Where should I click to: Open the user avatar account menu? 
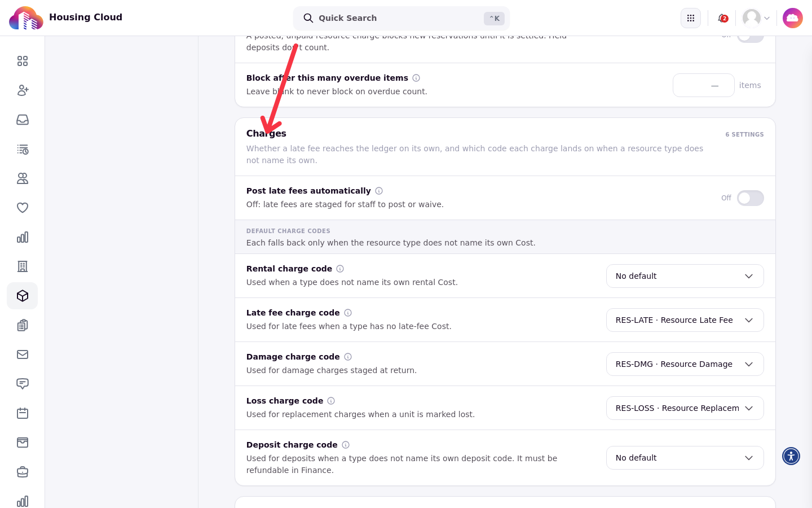point(756,18)
